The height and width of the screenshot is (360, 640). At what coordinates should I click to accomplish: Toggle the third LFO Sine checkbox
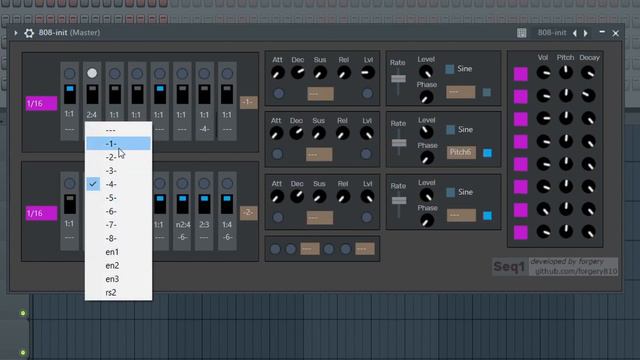[x=451, y=192]
